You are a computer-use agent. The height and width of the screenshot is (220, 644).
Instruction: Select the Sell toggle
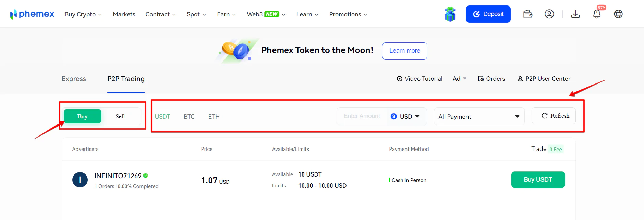(120, 116)
